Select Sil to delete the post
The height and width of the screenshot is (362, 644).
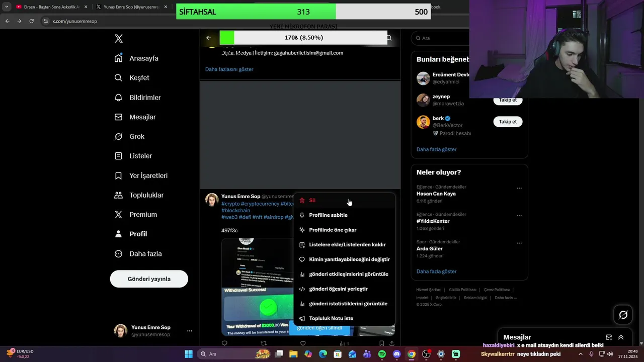pos(345,201)
